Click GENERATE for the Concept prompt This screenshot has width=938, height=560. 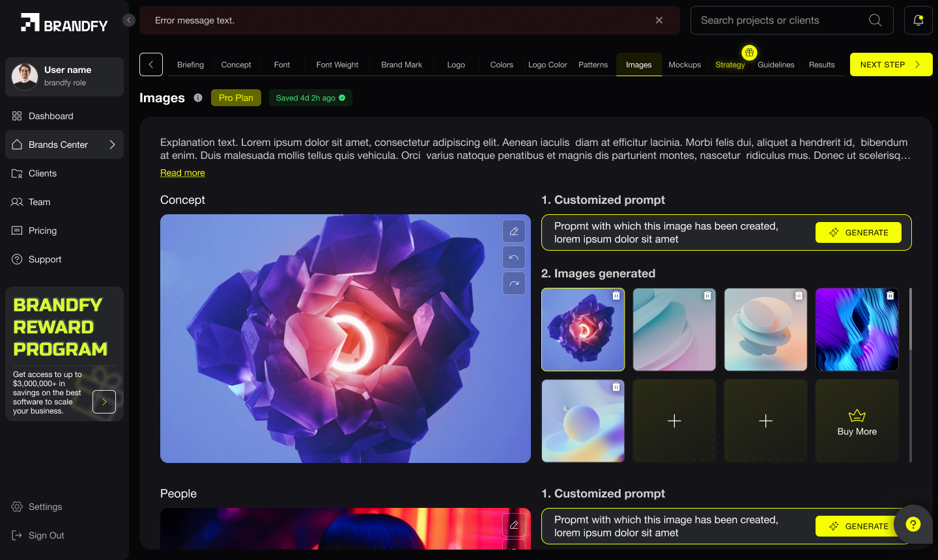(859, 232)
